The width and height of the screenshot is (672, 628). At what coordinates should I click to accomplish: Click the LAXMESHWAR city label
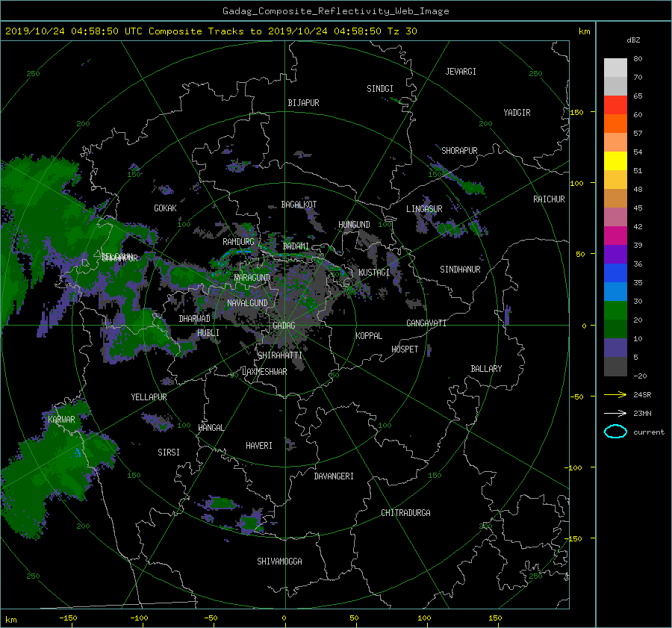pyautogui.click(x=264, y=372)
